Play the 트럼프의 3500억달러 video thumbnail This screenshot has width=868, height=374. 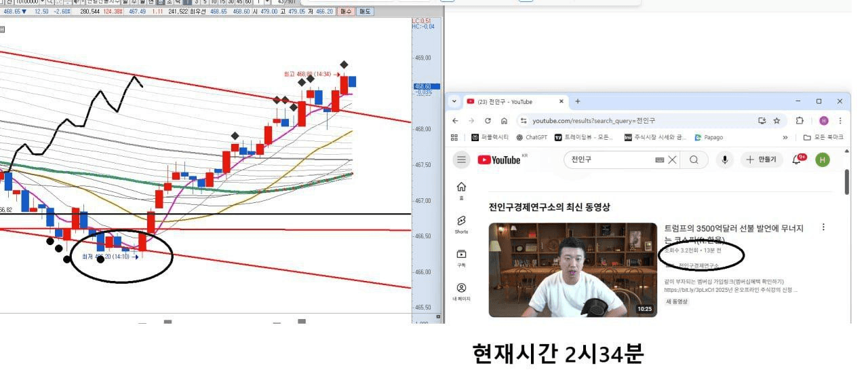coord(573,270)
